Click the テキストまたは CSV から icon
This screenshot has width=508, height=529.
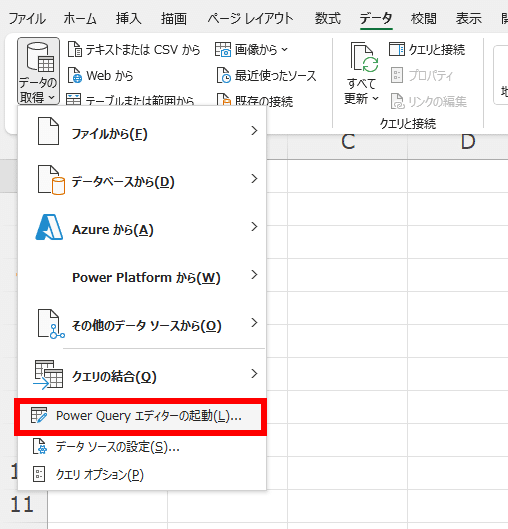(75, 49)
